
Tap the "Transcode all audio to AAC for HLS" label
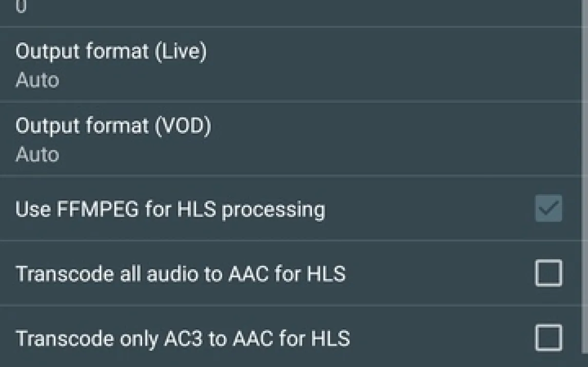coord(180,274)
